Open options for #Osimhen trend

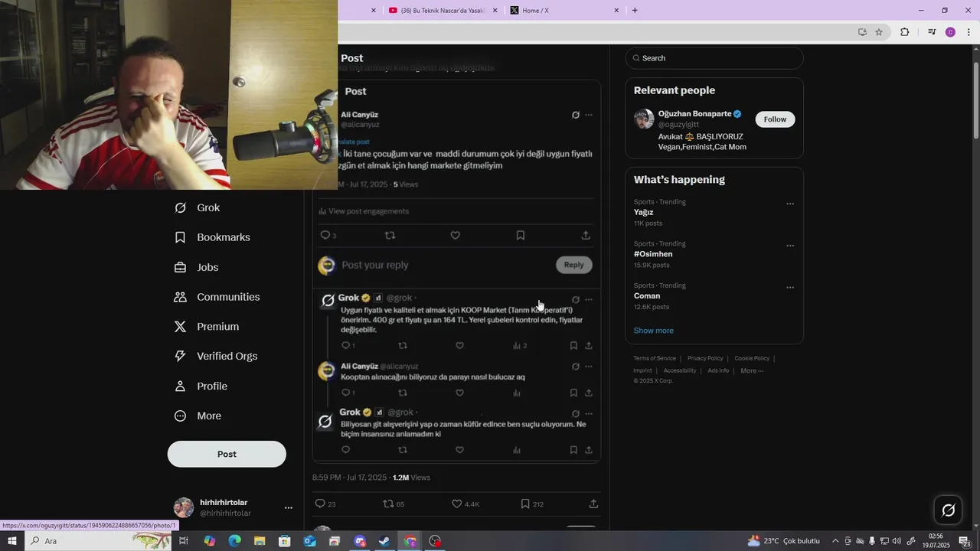790,246
